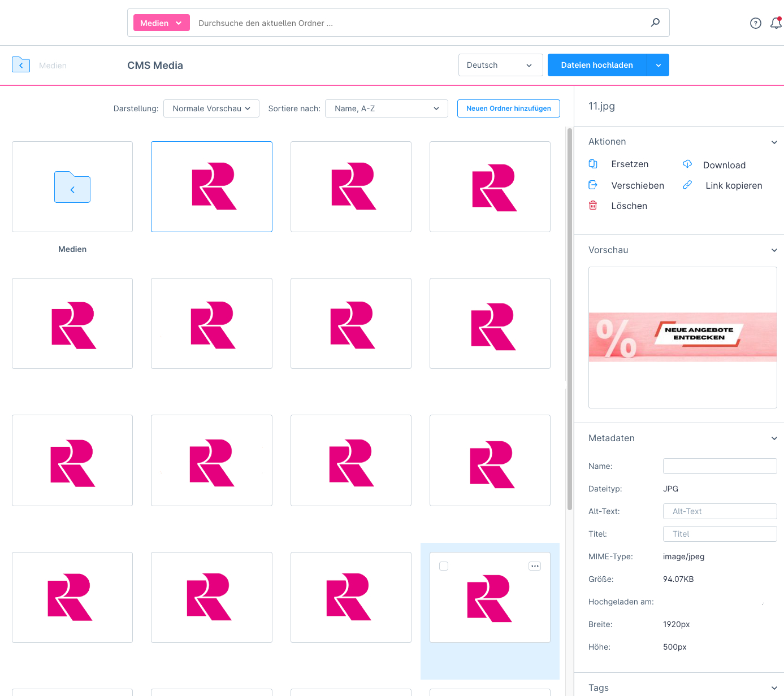Screen dimensions: 784x696
Task: Open the arrow next to Dateien hochladen
Action: (659, 65)
